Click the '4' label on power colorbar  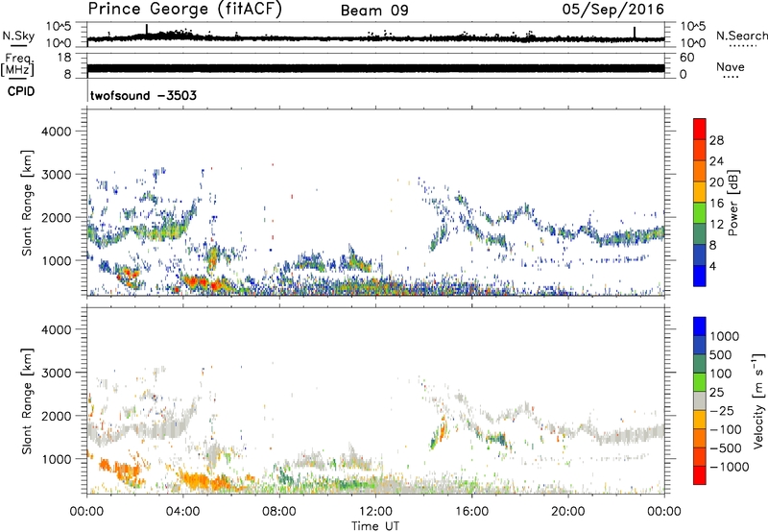[x=712, y=266]
